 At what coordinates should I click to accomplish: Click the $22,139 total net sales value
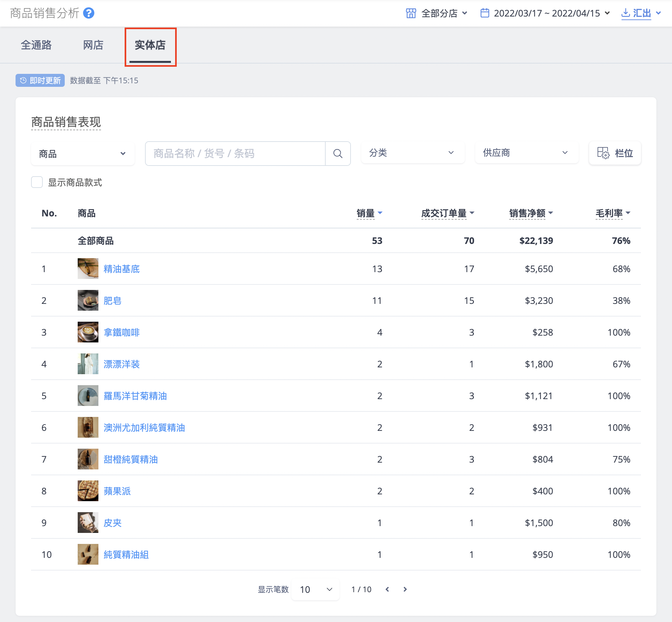pyautogui.click(x=536, y=241)
